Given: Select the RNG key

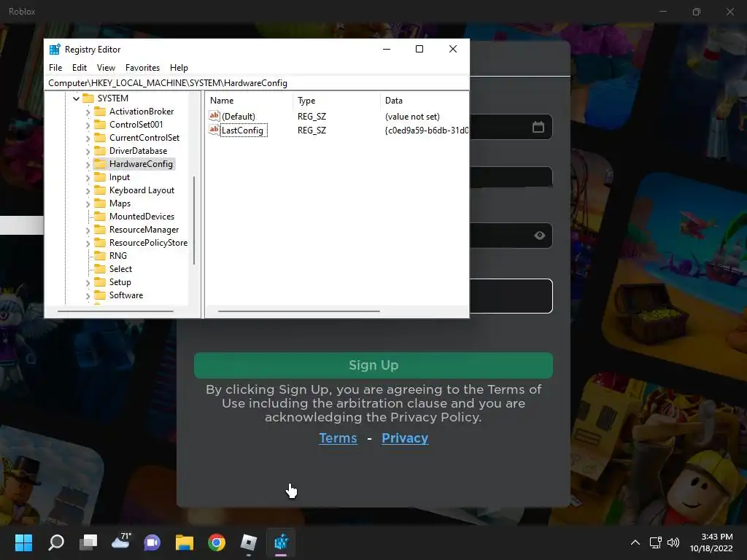Looking at the screenshot, I should 118,256.
